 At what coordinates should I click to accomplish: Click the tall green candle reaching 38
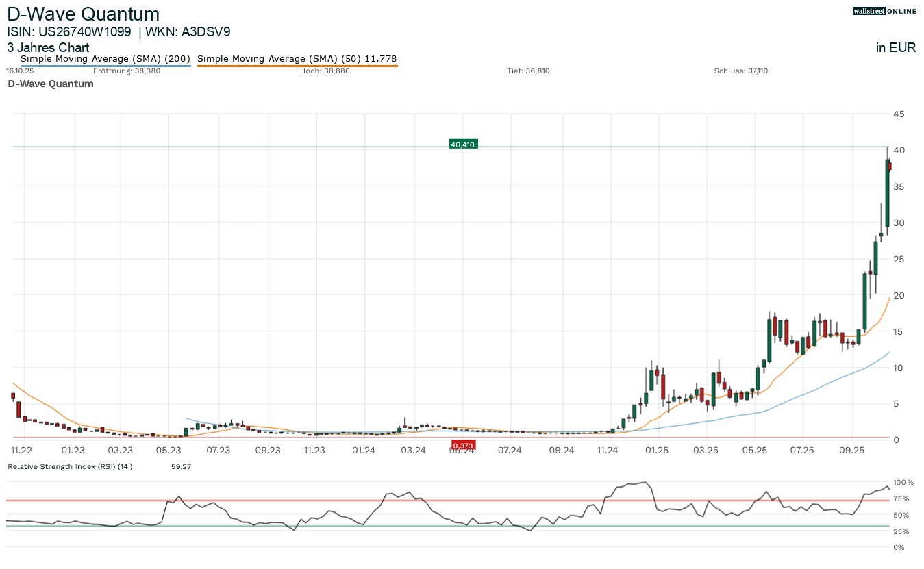coord(886,192)
